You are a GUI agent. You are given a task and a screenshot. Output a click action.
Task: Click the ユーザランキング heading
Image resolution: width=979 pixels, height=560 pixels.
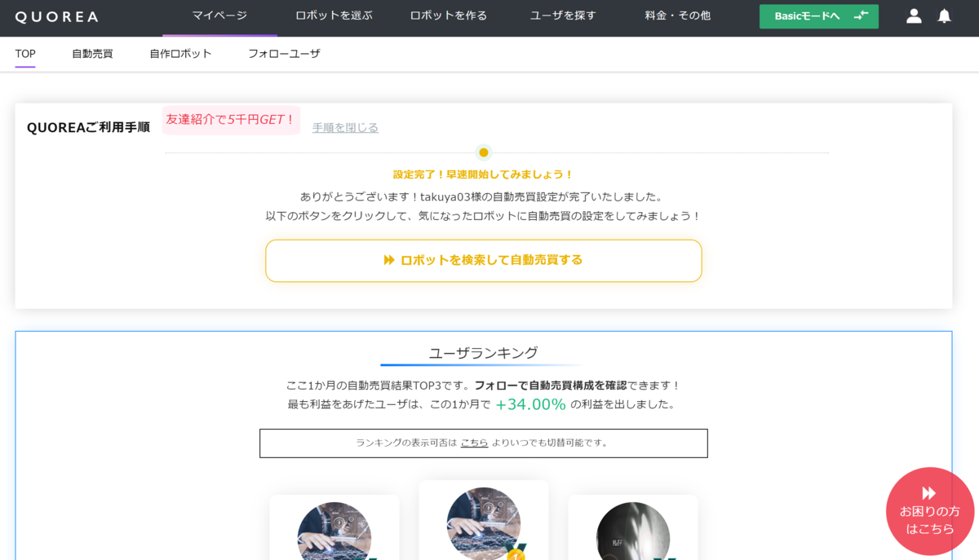point(484,353)
